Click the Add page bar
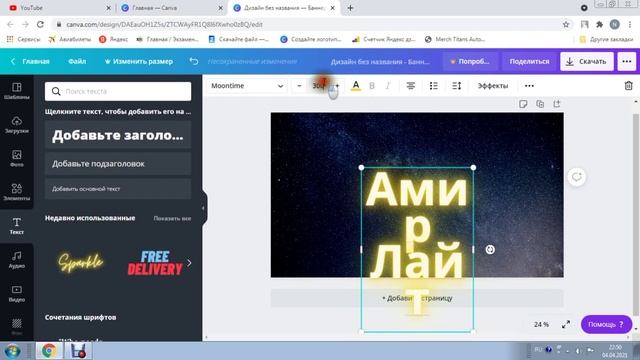 coord(417,298)
